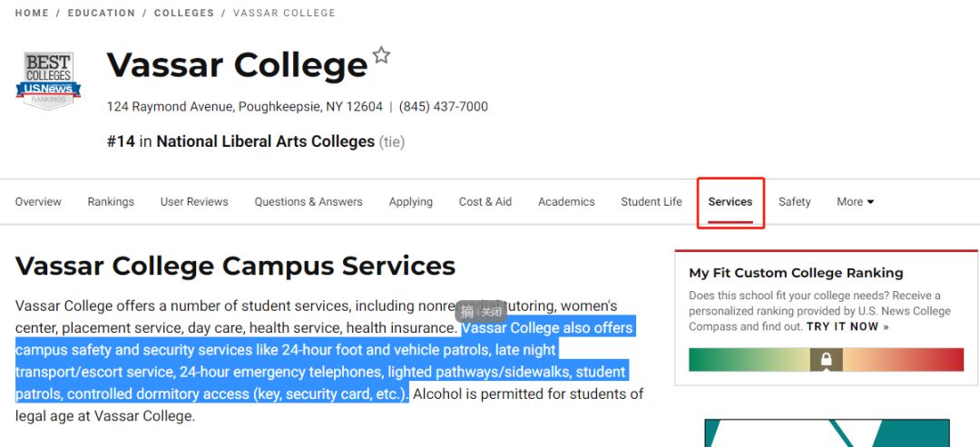The height and width of the screenshot is (447, 980).
Task: Switch to the Academics tab
Action: click(x=566, y=201)
